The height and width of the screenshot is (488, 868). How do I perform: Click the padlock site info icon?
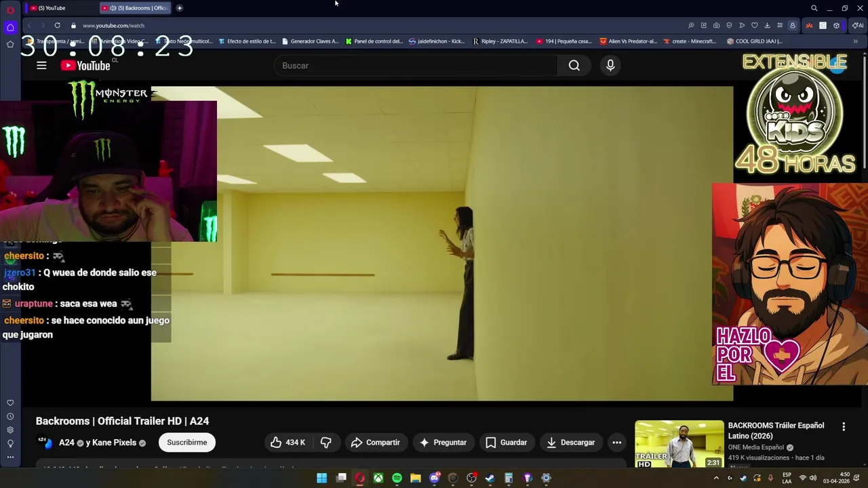click(x=73, y=25)
